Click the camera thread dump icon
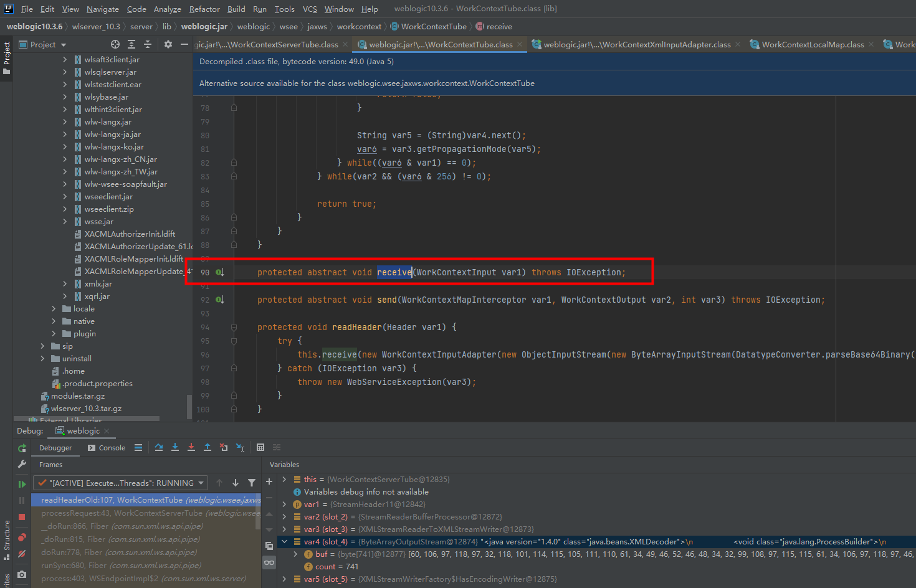This screenshot has width=916, height=588. tap(22, 574)
